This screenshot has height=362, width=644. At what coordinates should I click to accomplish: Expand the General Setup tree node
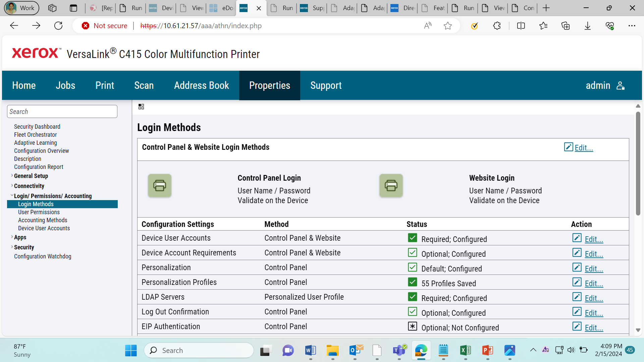tap(12, 176)
